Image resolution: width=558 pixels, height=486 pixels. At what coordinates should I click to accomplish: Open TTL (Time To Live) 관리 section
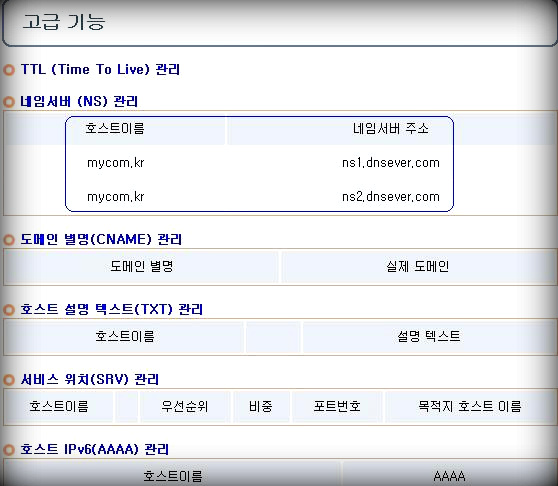(x=100, y=69)
